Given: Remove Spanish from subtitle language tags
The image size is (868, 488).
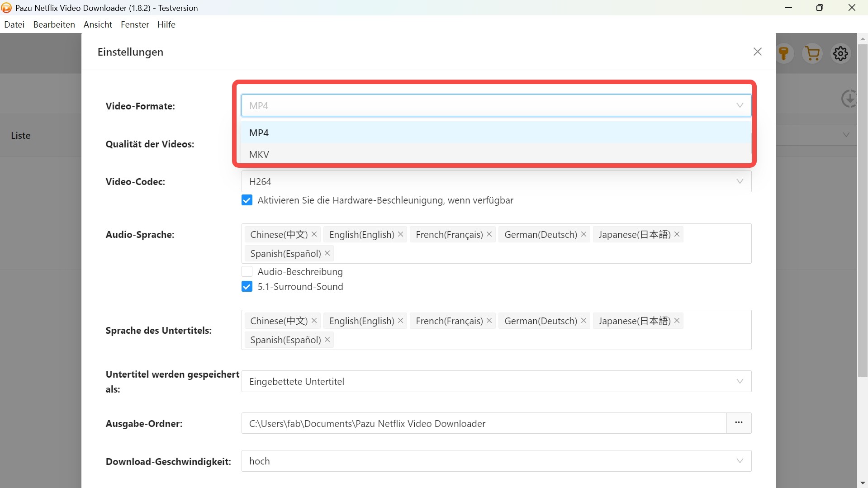Looking at the screenshot, I should pyautogui.click(x=327, y=340).
